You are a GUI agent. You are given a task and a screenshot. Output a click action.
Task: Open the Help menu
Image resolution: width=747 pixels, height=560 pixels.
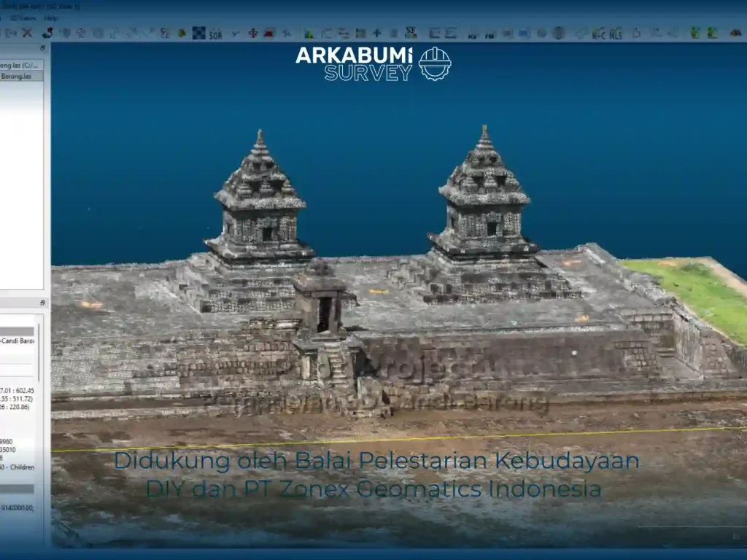50,18
